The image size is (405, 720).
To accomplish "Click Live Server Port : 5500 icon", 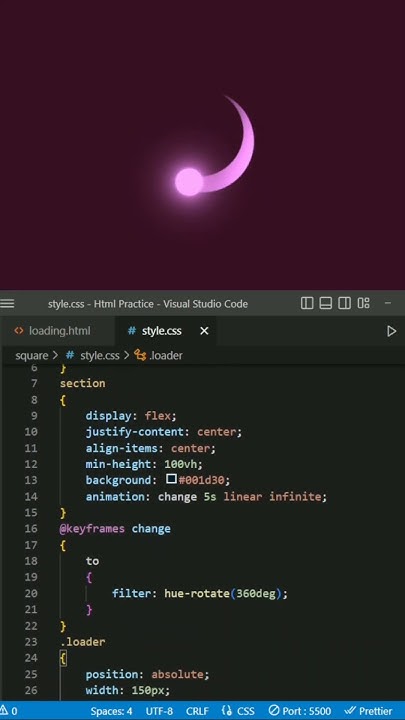I will [x=300, y=711].
